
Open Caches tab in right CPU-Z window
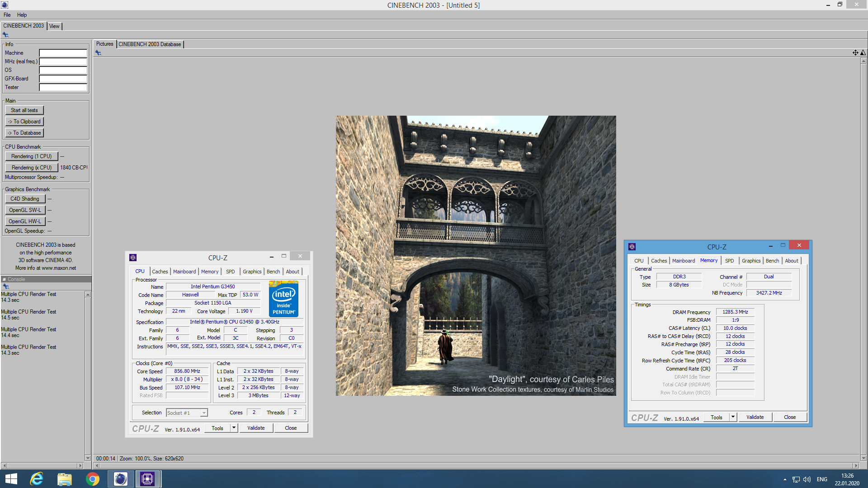click(659, 261)
